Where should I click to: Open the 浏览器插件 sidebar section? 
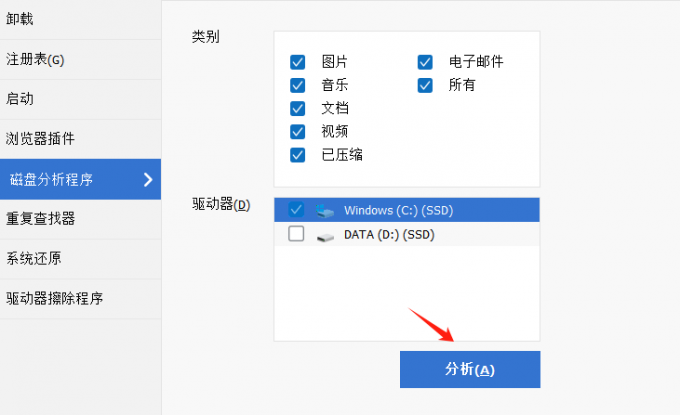[x=81, y=139]
